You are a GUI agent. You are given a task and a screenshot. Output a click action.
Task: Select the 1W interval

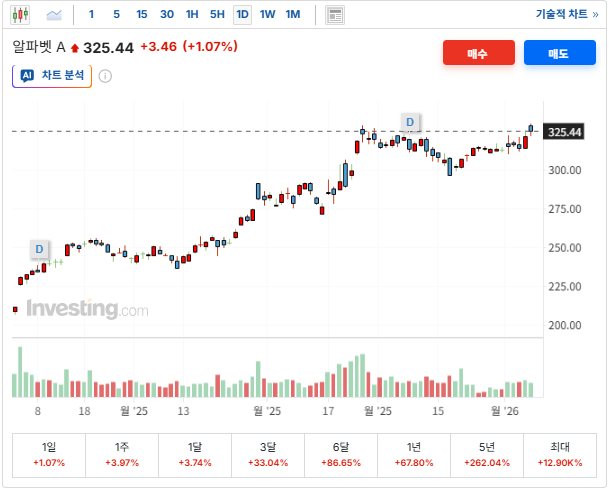coord(267,15)
